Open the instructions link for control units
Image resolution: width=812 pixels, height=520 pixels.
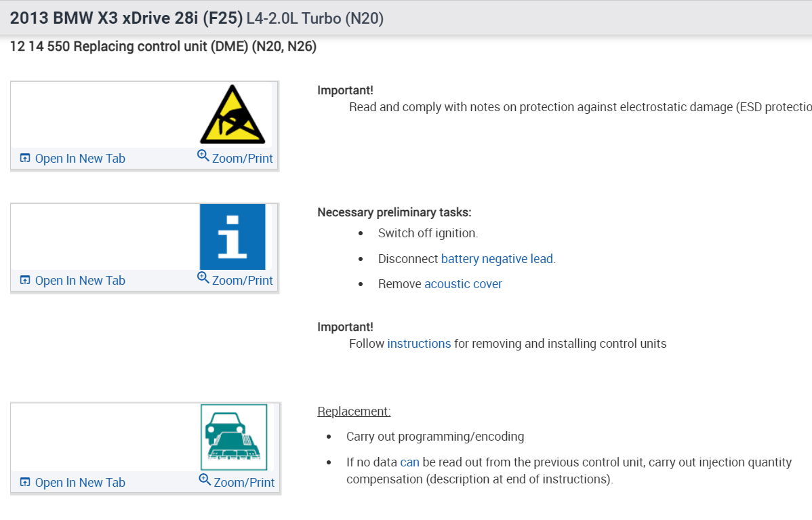point(419,344)
